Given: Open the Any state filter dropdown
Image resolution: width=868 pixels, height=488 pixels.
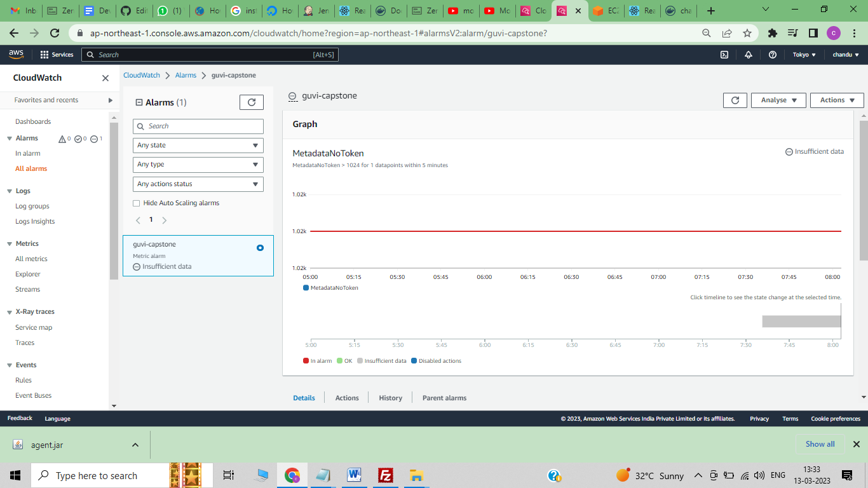Looking at the screenshot, I should (198, 146).
